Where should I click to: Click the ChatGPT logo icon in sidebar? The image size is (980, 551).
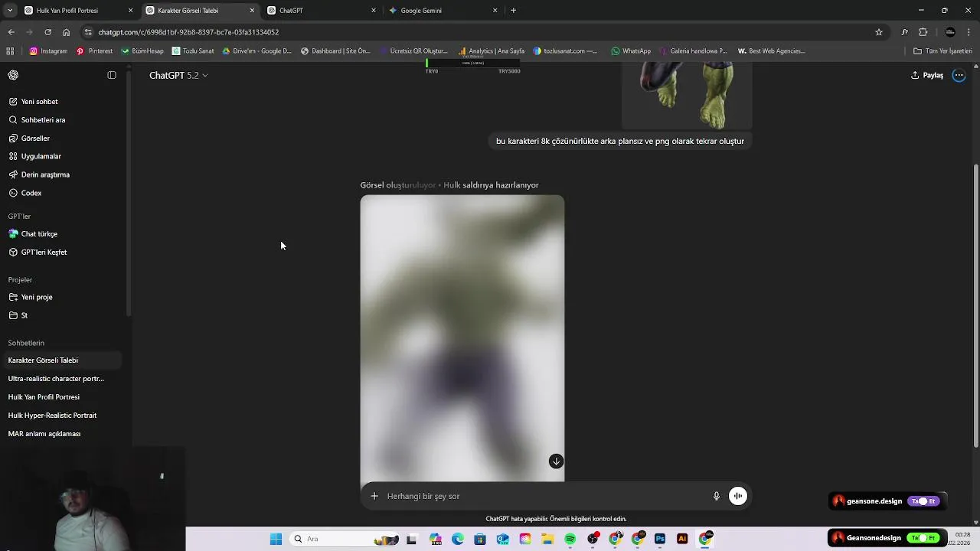tap(13, 75)
